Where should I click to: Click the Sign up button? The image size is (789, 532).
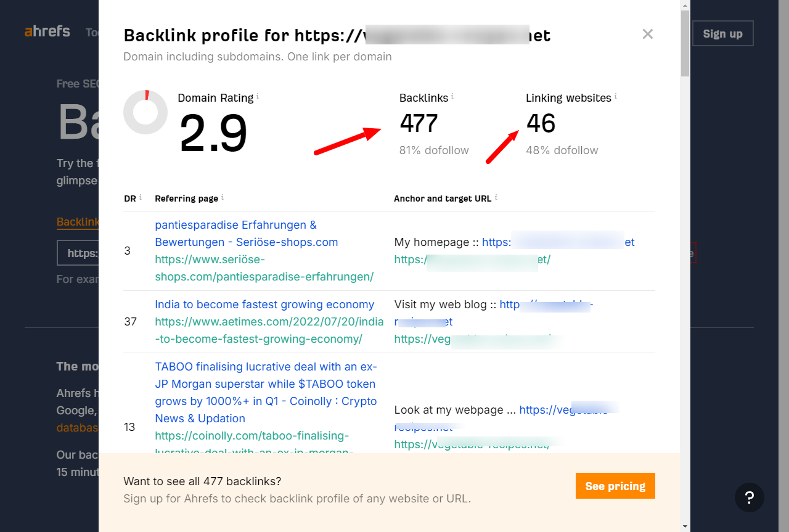[x=722, y=33]
